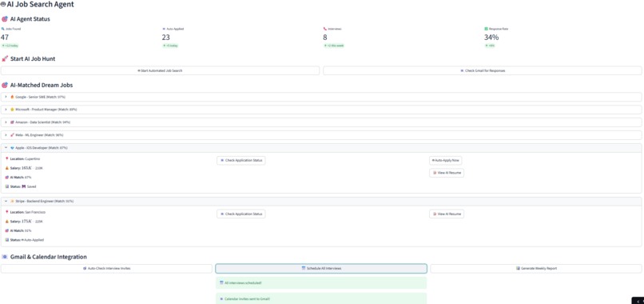Click the target emoji next to AI Agent Status
The width and height of the screenshot is (644, 304).
(5, 19)
